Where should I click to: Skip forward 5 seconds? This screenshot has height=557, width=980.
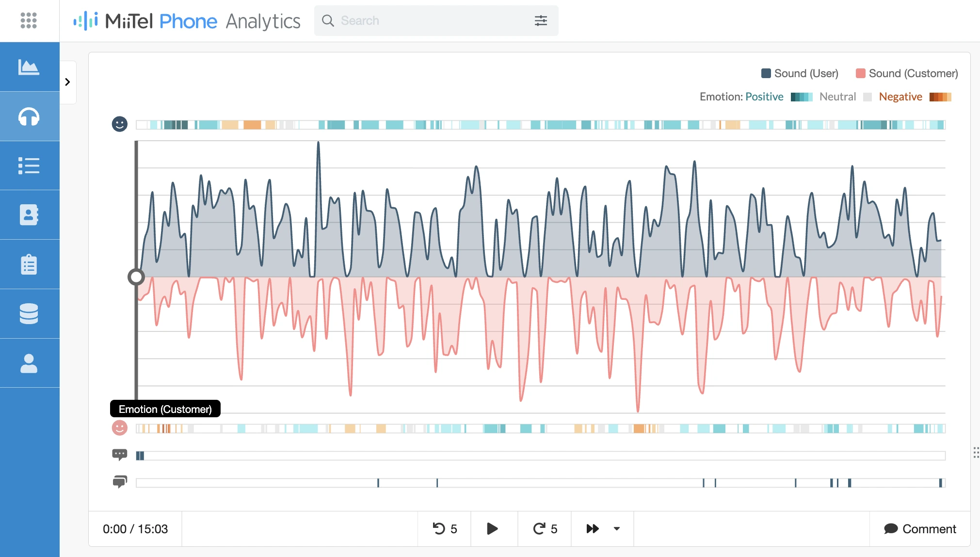545,529
